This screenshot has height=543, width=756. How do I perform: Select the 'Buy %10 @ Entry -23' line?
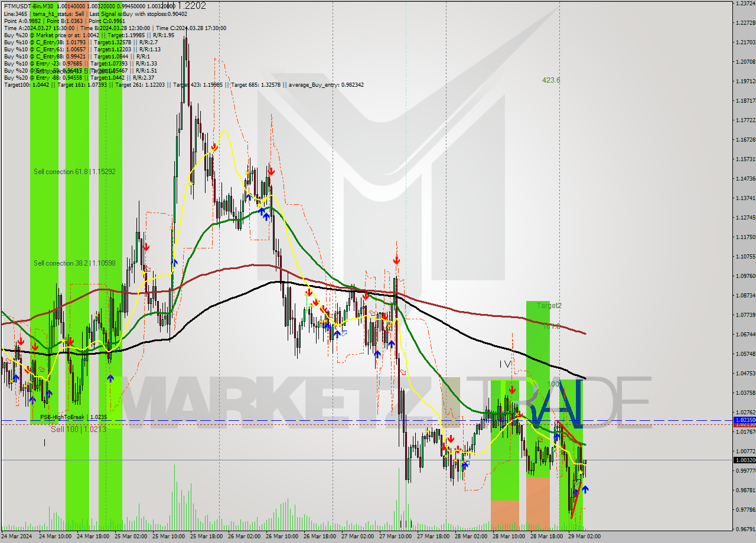(80, 63)
